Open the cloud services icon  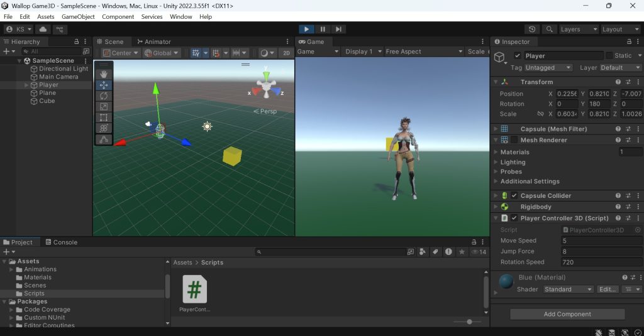43,29
